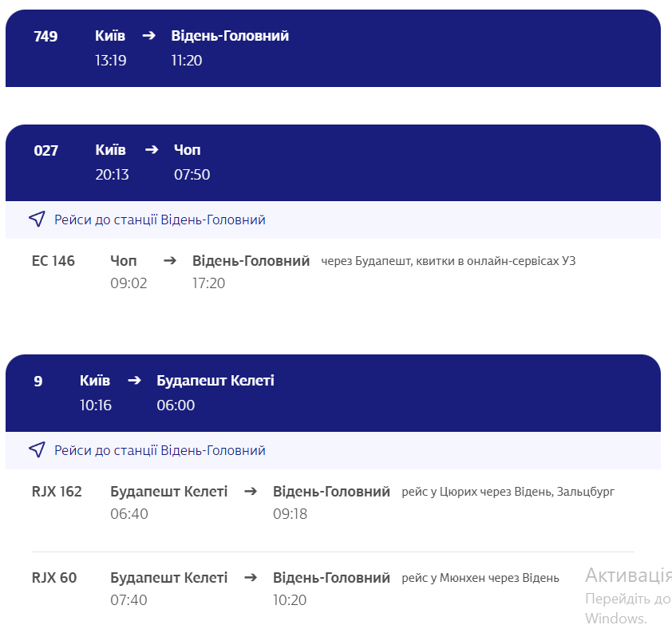Click the arrow in the RJX 162 row
The width and height of the screenshot is (672, 625).
pyautogui.click(x=251, y=491)
